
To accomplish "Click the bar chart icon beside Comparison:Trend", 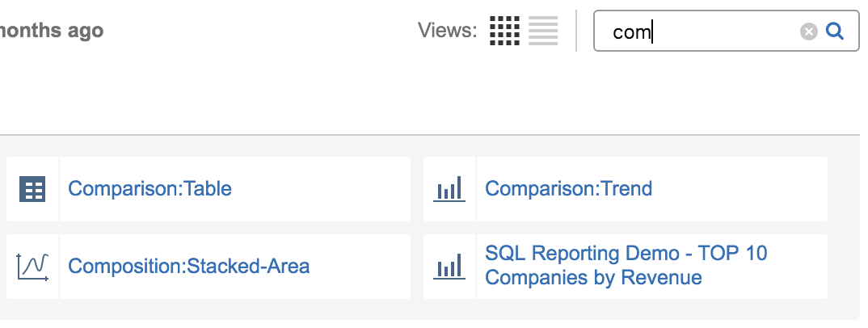I will pos(449,189).
